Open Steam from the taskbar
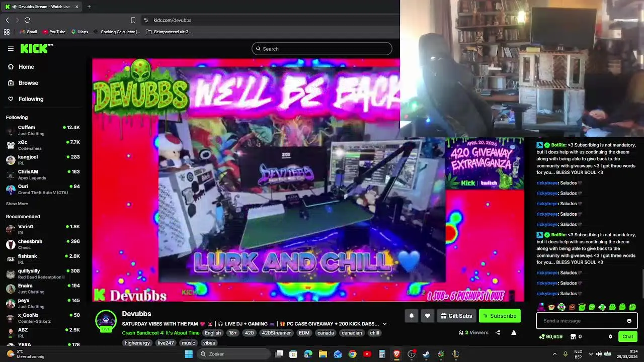Viewport: 644px width, 362px height. pyautogui.click(x=426, y=354)
